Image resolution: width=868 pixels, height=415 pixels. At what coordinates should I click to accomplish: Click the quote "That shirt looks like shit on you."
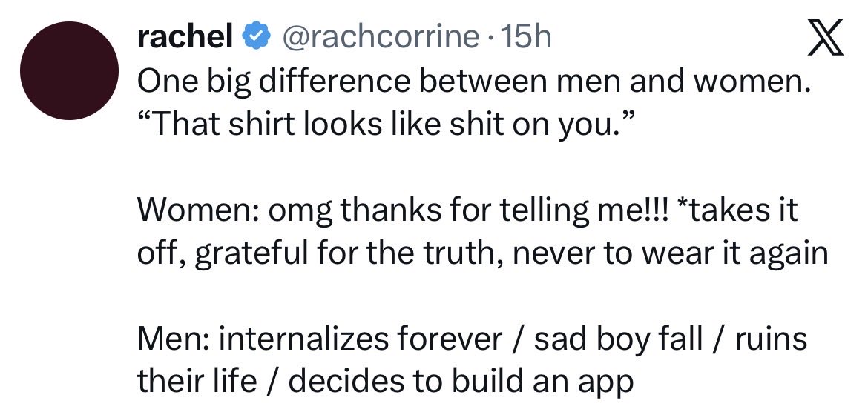(386, 124)
